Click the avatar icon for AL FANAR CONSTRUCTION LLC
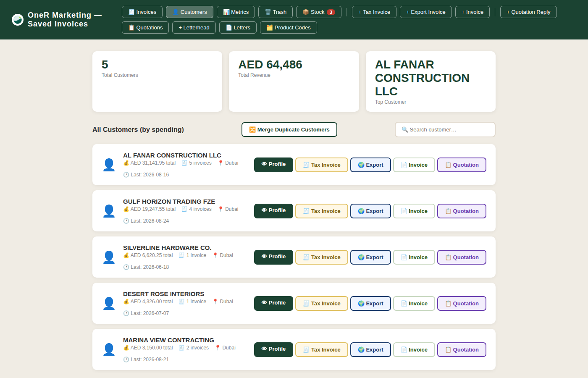Image resolution: width=588 pixels, height=378 pixels. click(x=109, y=165)
